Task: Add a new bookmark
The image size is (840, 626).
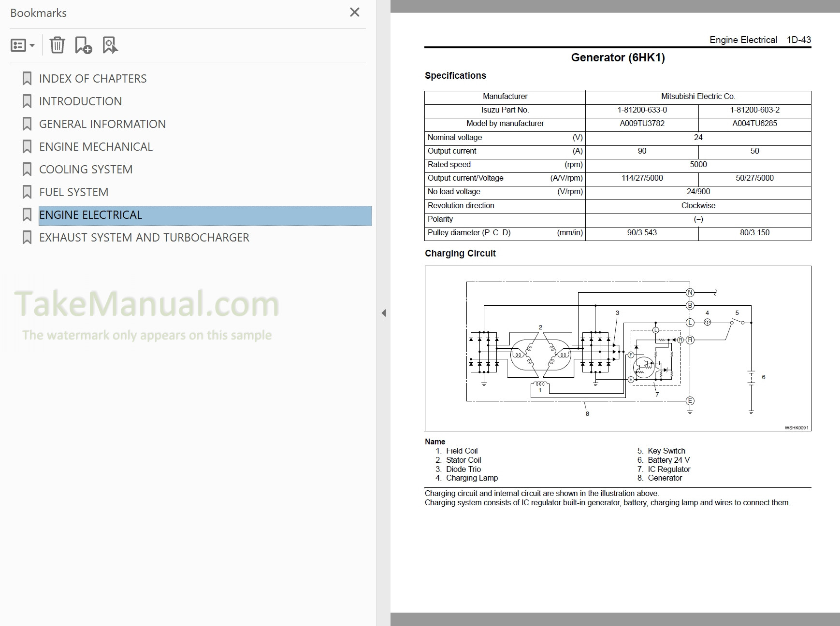Action: click(83, 45)
